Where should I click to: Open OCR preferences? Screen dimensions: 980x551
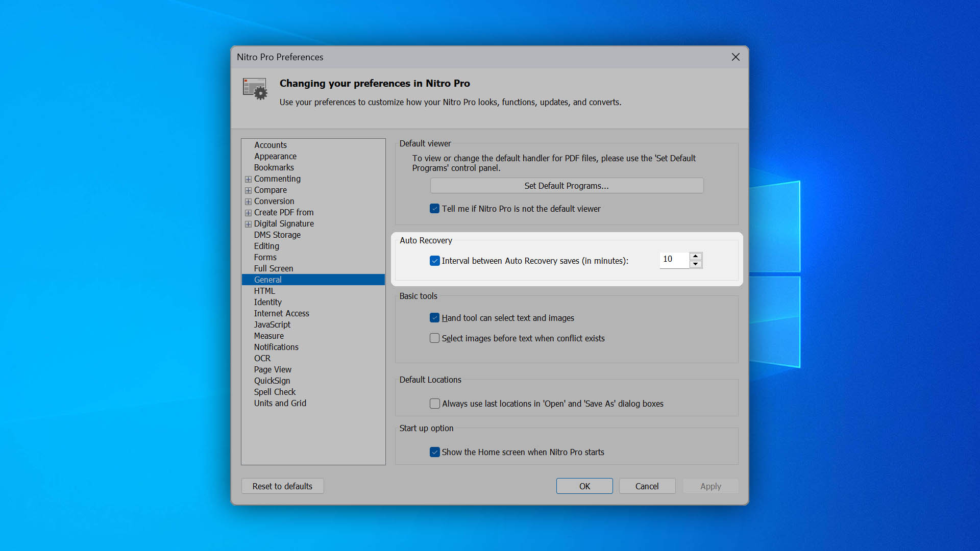point(262,358)
